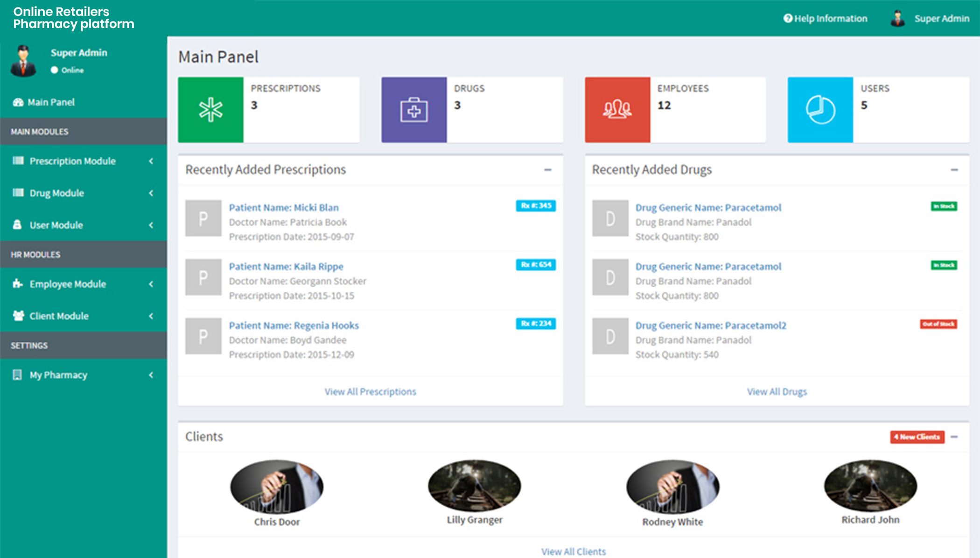
Task: Click the green Prescriptions asterisk icon tile
Action: pos(210,110)
